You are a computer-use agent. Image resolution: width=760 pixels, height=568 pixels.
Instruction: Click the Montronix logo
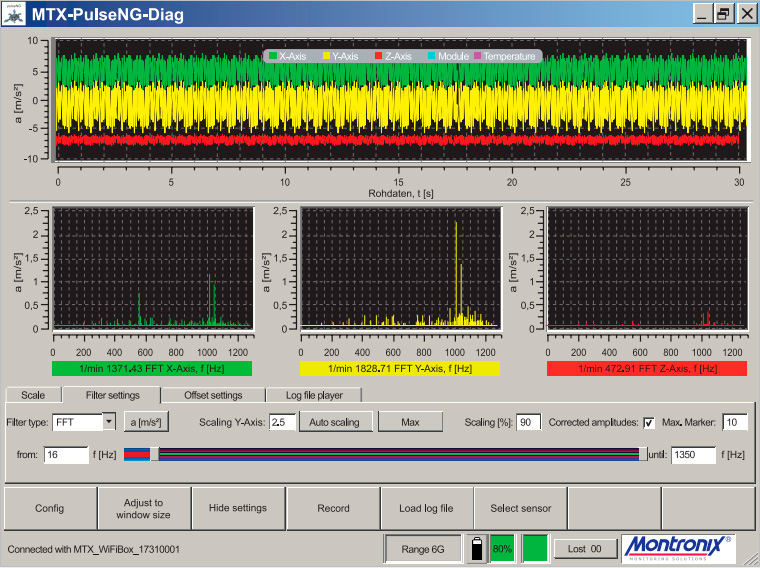point(678,548)
